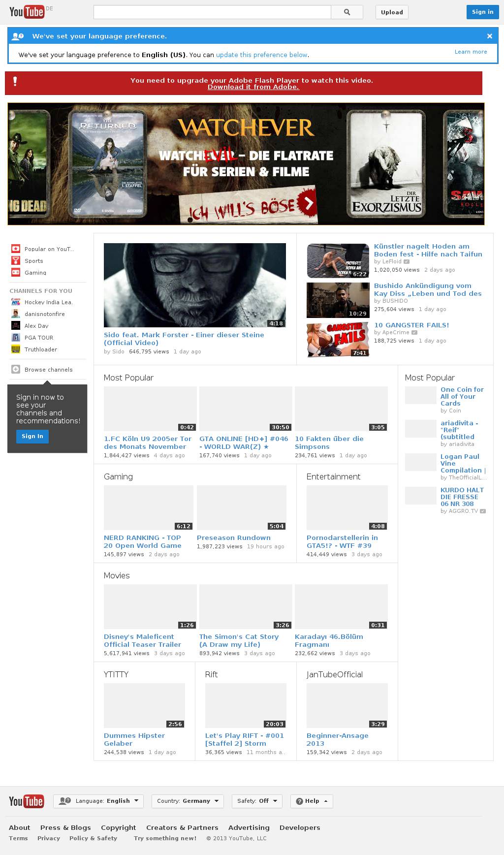The image size is (504, 855).
Task: Expand the Language English dropdown
Action: tap(98, 801)
